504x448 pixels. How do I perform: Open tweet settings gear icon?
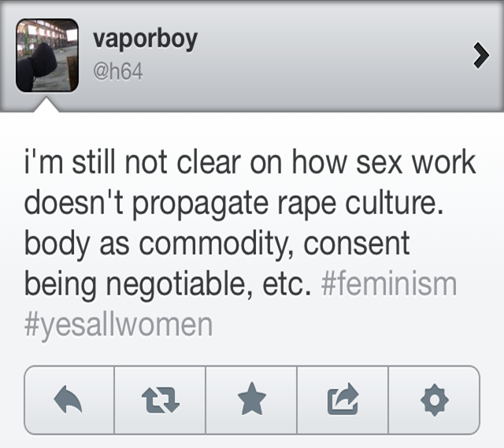click(x=434, y=401)
